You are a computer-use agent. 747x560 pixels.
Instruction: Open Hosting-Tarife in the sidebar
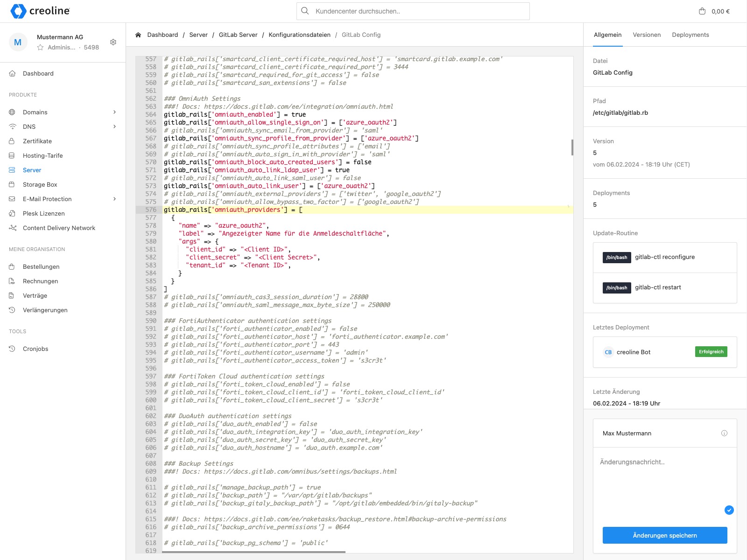43,155
